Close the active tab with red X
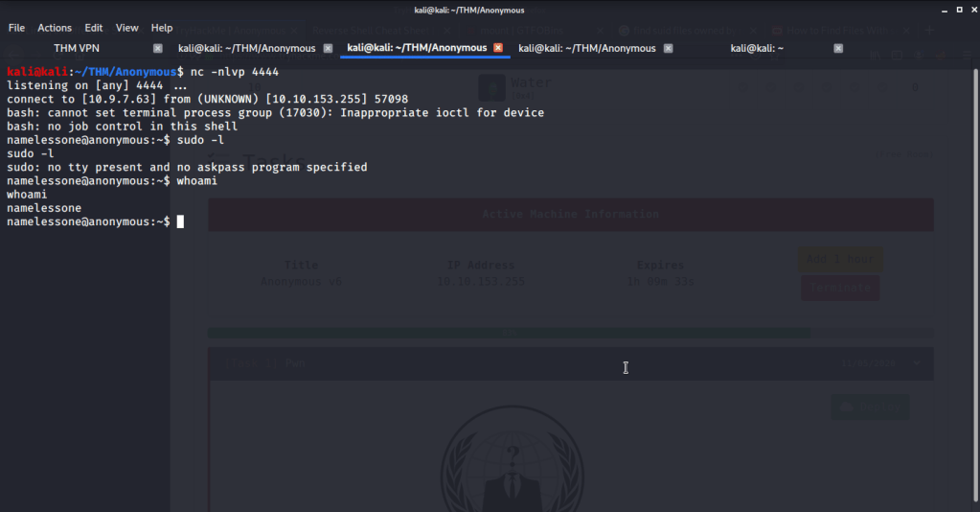Screen dimensions: 980x512 click(x=498, y=48)
